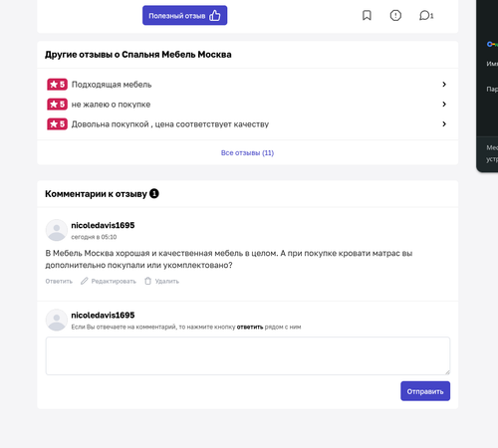498x448 pixels.
Task: Click nicoledavis1695 avatar on posted comment
Action: click(57, 230)
